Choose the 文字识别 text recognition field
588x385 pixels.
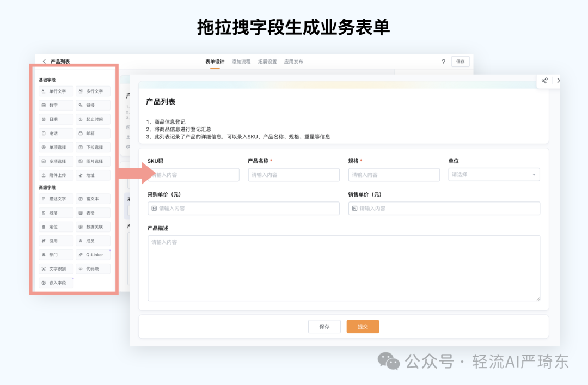[x=56, y=268]
